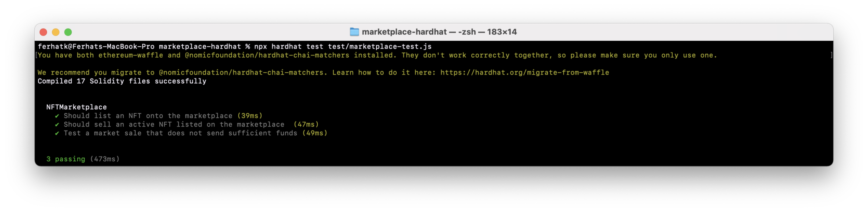Click the green checkmark beside 'Test a market sale'
Image resolution: width=868 pixels, height=212 pixels.
coord(57,134)
